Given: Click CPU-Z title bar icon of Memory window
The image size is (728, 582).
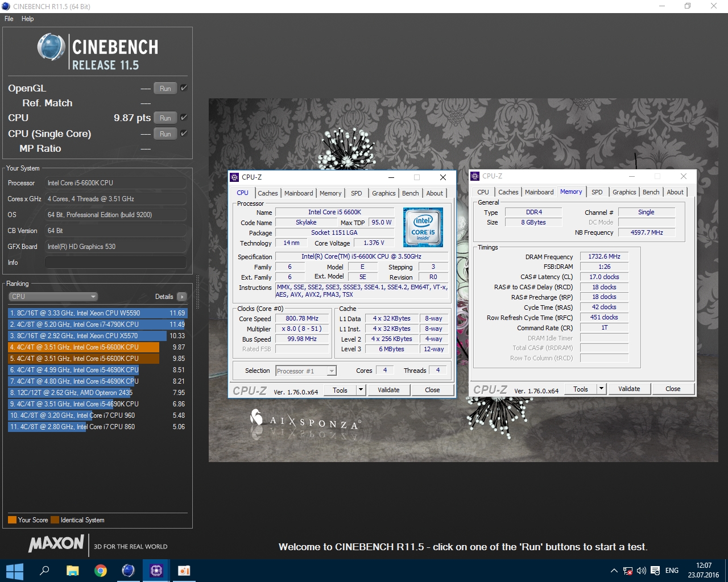Looking at the screenshot, I should 475,176.
